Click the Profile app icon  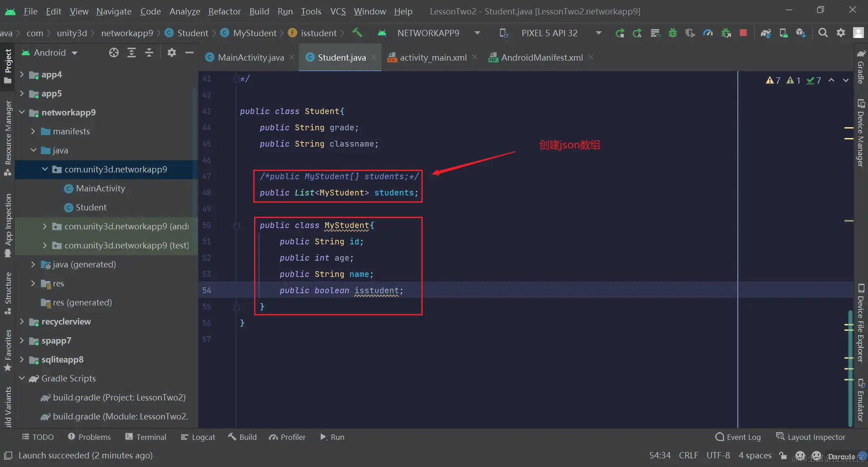[x=708, y=33]
